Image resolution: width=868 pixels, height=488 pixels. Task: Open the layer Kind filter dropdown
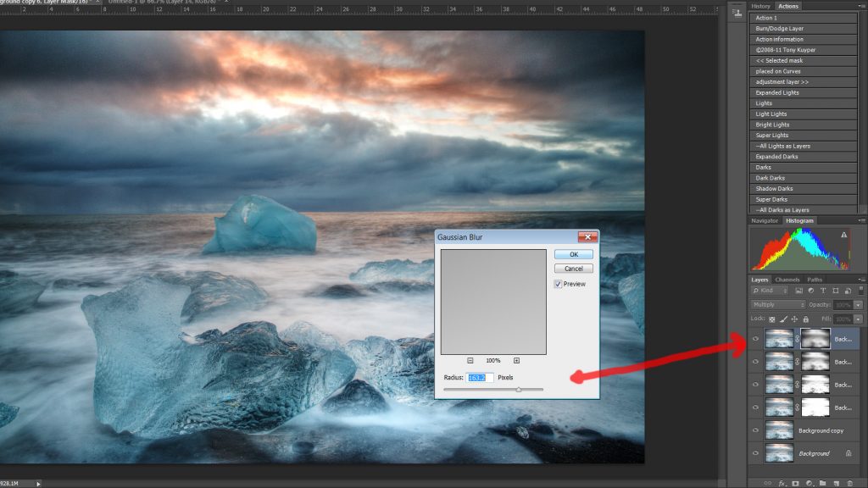[x=770, y=291]
